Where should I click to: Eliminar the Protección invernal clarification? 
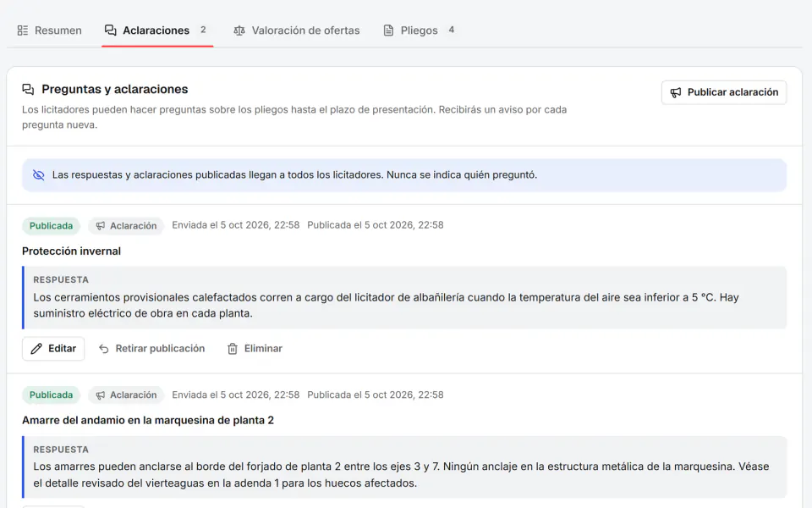255,348
